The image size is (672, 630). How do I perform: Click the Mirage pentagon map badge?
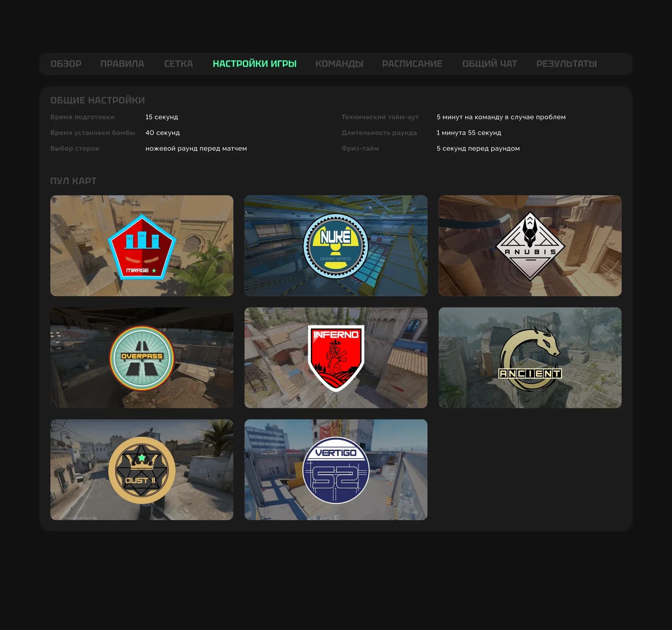click(142, 247)
